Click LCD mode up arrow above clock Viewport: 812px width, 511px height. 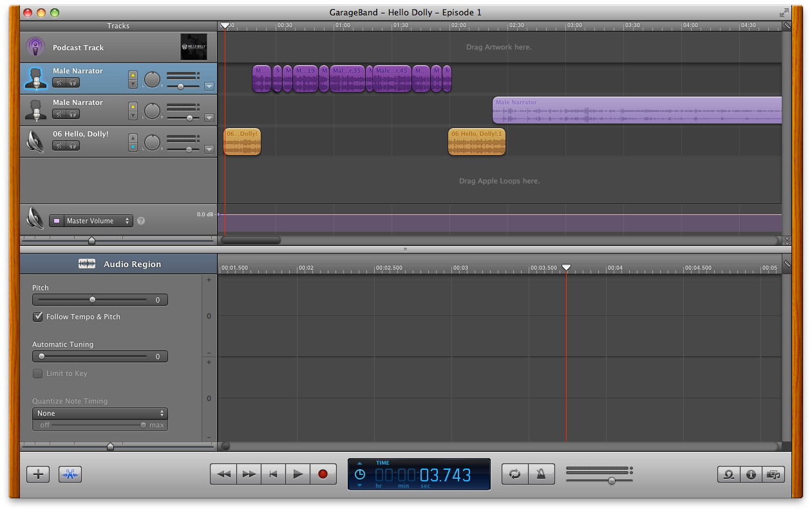[x=360, y=463]
